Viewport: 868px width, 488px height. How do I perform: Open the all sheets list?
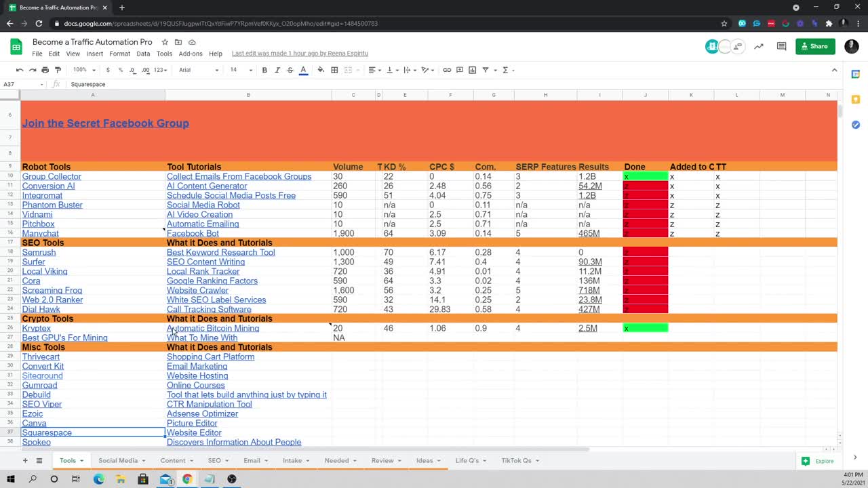pos(39,461)
